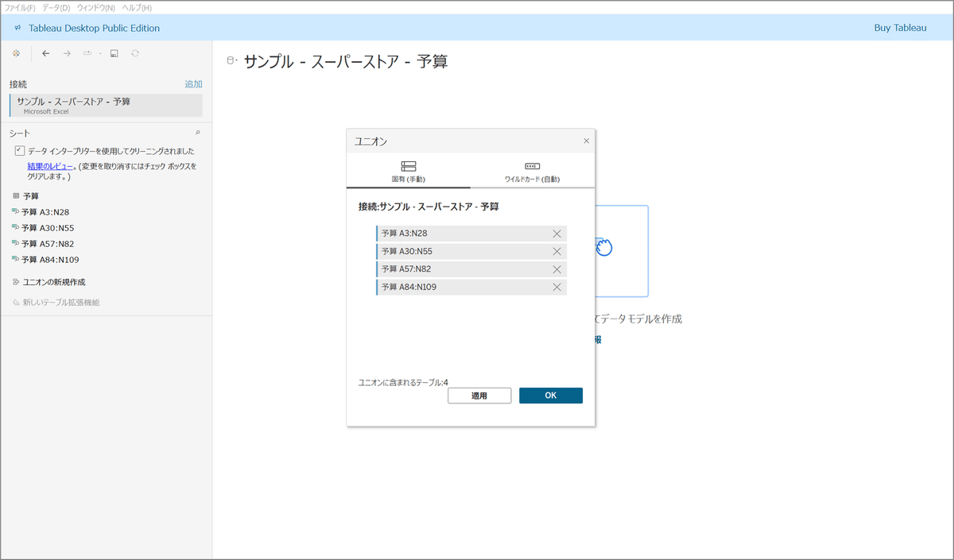Select 予算 A3:N28 row in union dialog

(x=471, y=234)
